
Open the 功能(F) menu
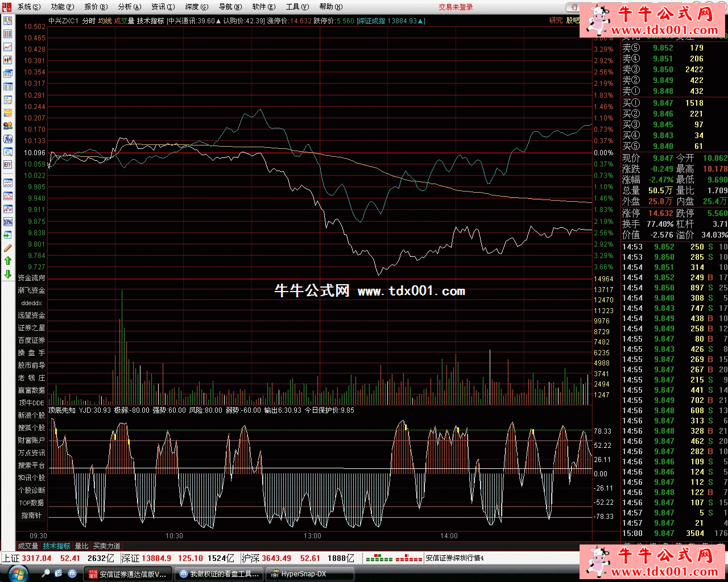point(63,7)
